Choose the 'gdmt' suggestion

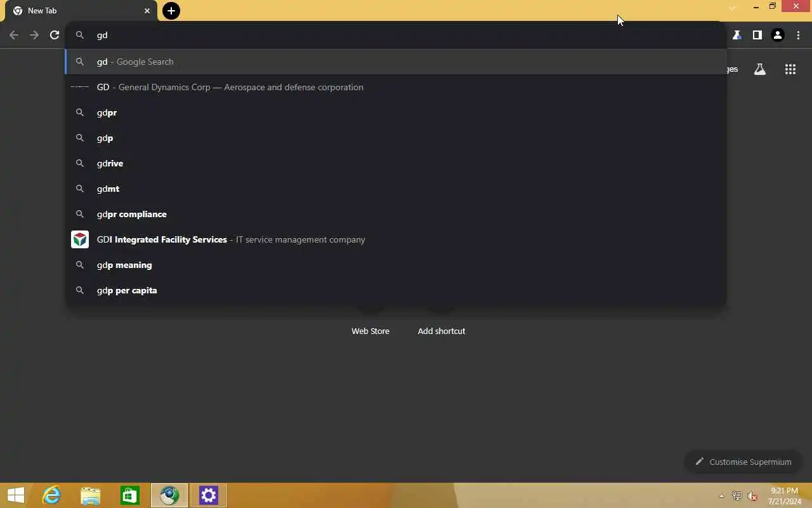pyautogui.click(x=396, y=189)
